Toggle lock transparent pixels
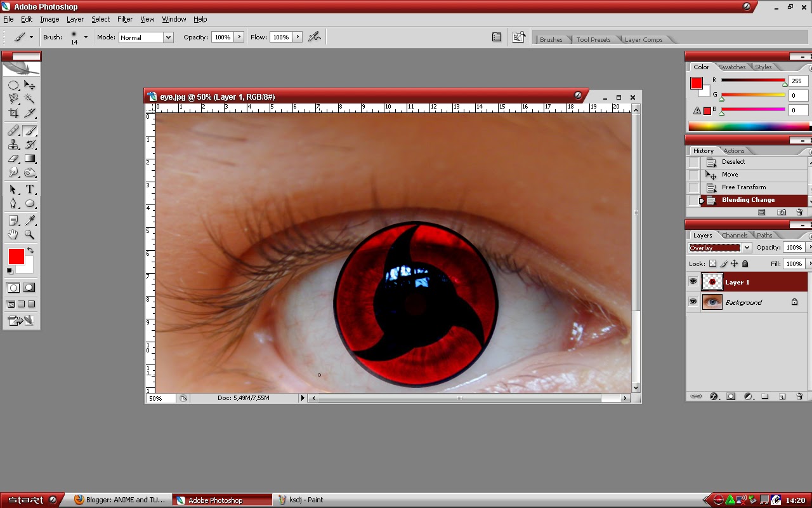The width and height of the screenshot is (812, 508). click(x=712, y=264)
